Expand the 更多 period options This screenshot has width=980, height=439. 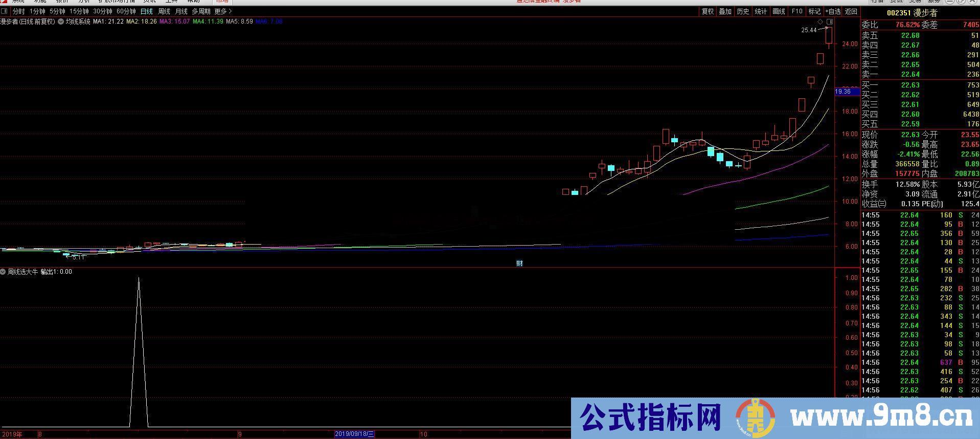pyautogui.click(x=223, y=11)
